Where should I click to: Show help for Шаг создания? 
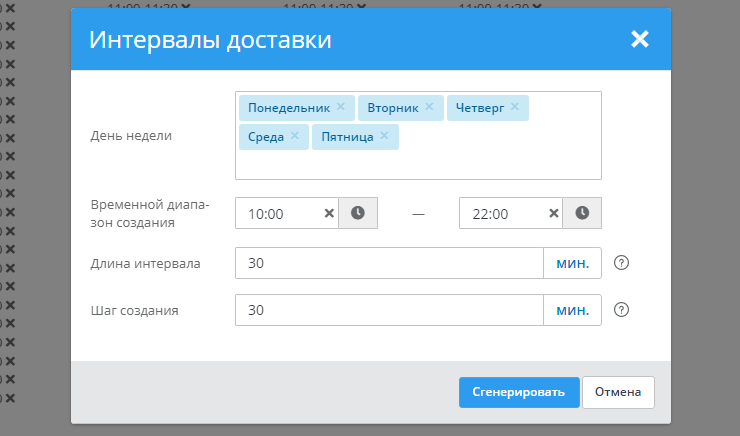pos(621,310)
